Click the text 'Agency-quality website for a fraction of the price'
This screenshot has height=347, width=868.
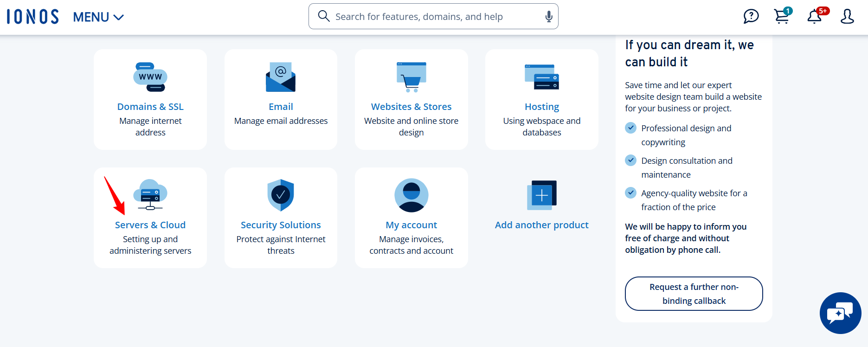click(x=694, y=200)
